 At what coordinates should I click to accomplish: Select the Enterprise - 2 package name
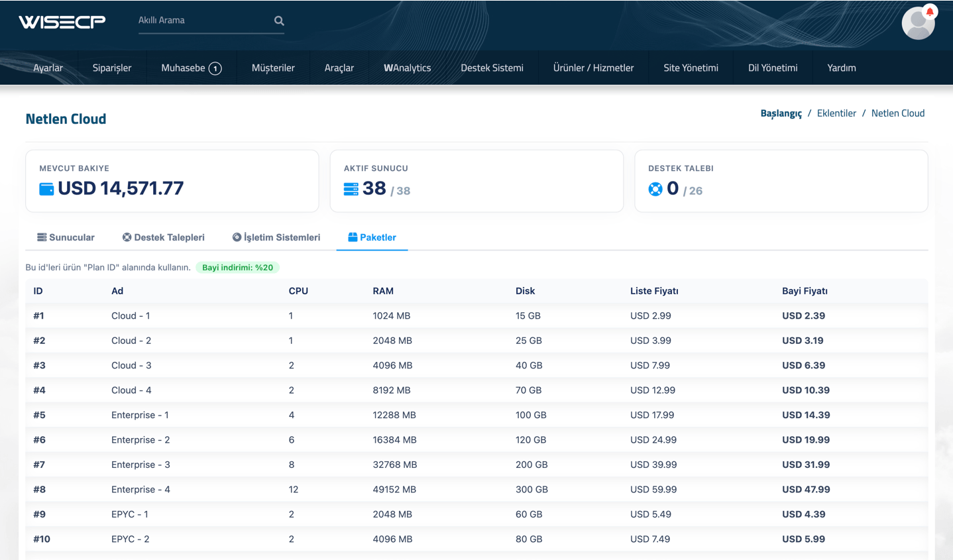(140, 440)
